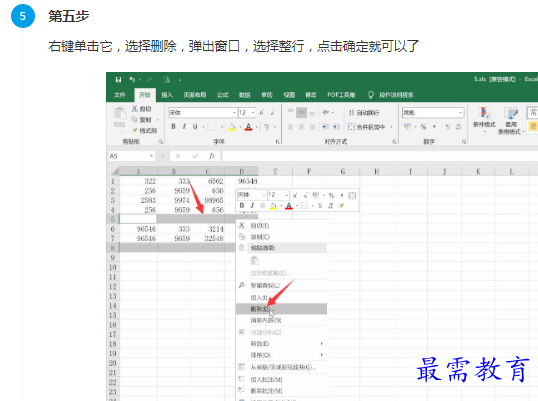Open the ribbon font size dropdown

click(x=253, y=113)
